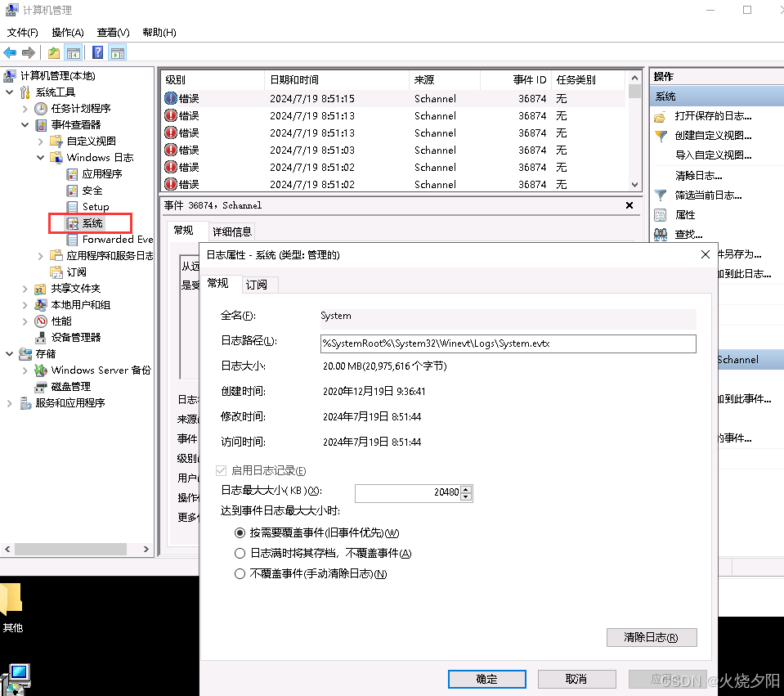The image size is (784, 696).
Task: Open the 操作(A) menu
Action: point(67,33)
